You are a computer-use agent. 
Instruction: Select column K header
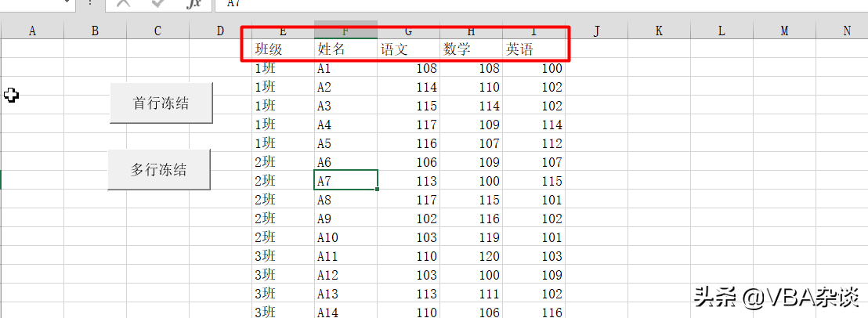click(659, 31)
